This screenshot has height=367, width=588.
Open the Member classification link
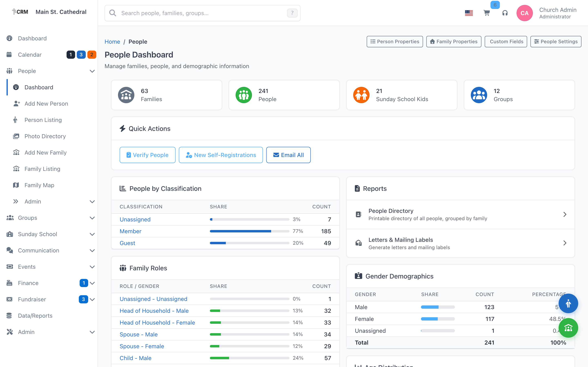(130, 231)
